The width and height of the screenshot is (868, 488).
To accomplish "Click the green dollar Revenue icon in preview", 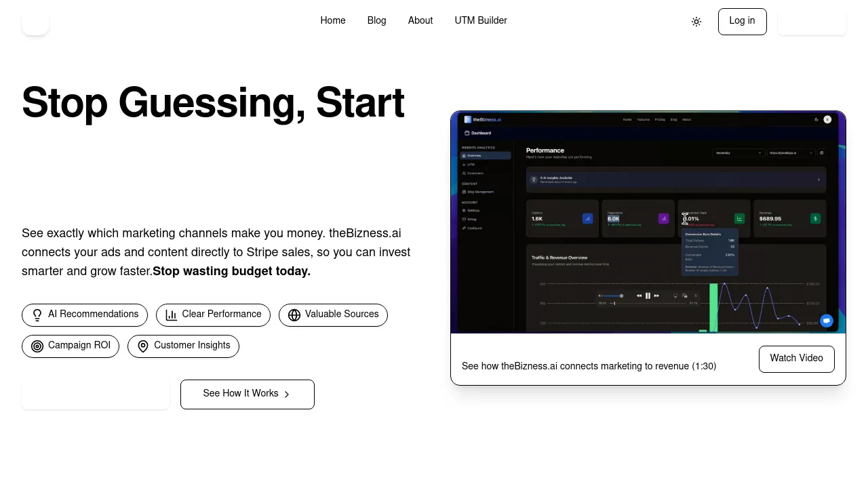I will click(x=815, y=218).
